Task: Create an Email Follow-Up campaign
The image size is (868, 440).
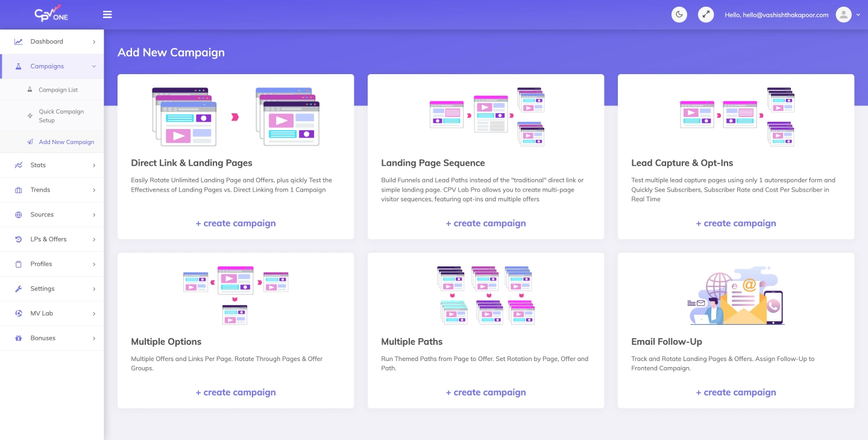Action: (x=736, y=392)
